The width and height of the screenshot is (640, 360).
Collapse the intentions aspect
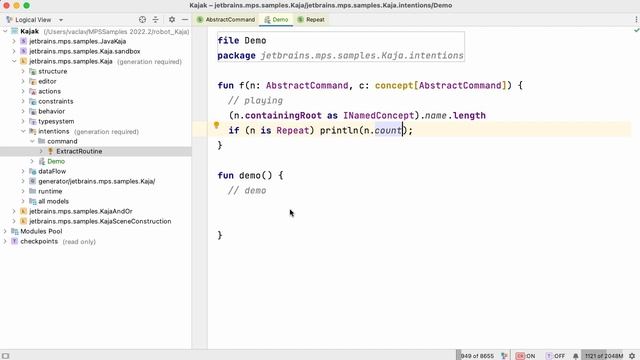click(x=23, y=131)
